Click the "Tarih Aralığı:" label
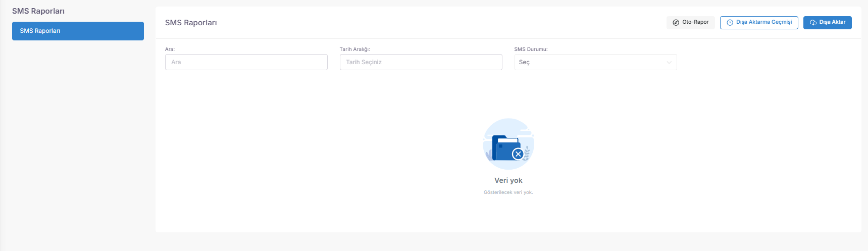The height and width of the screenshot is (251, 868). pyautogui.click(x=355, y=49)
